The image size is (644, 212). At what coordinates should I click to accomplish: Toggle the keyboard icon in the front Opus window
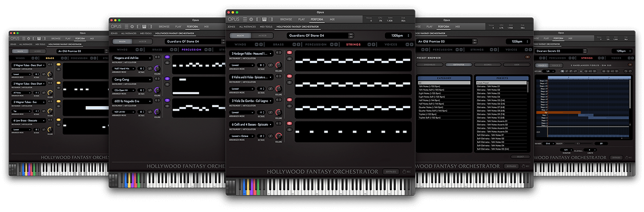(266, 19)
